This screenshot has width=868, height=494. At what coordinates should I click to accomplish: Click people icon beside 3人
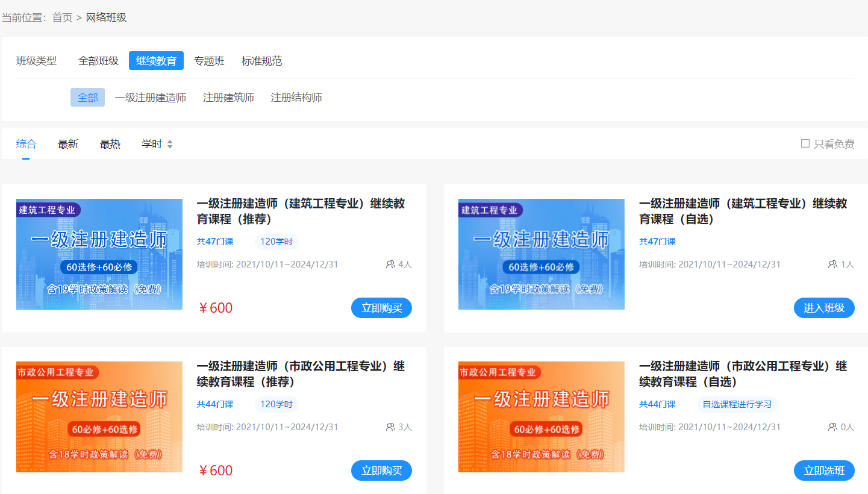coord(390,427)
